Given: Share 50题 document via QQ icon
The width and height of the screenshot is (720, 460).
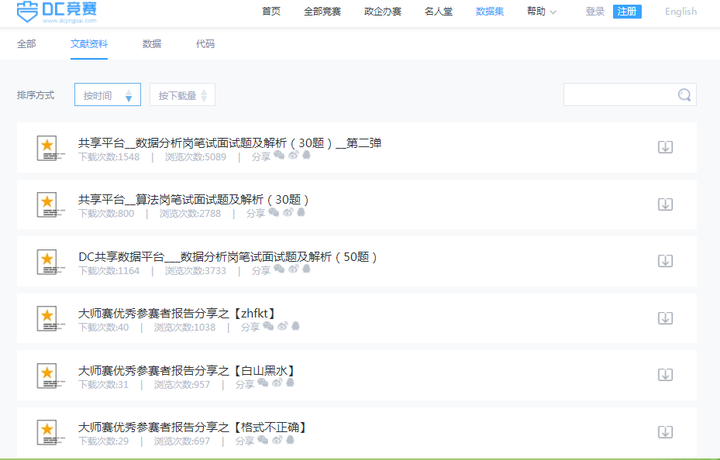Looking at the screenshot, I should coord(306,269).
